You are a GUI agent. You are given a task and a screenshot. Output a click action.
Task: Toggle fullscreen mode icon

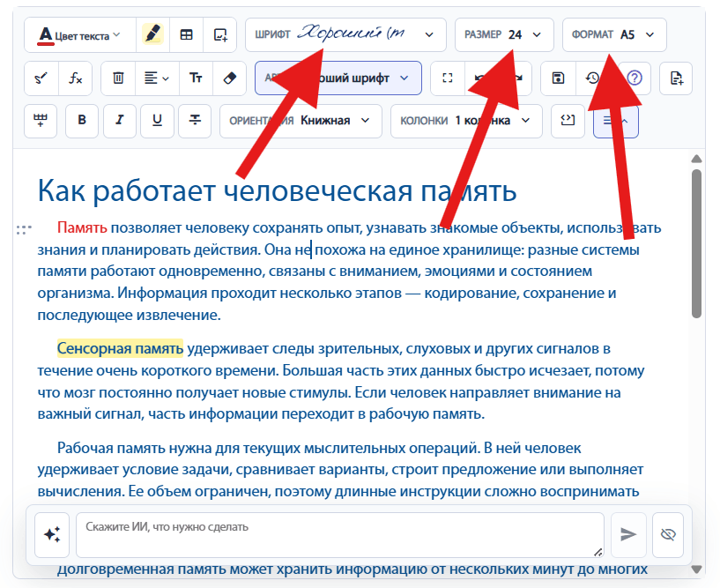(x=447, y=78)
